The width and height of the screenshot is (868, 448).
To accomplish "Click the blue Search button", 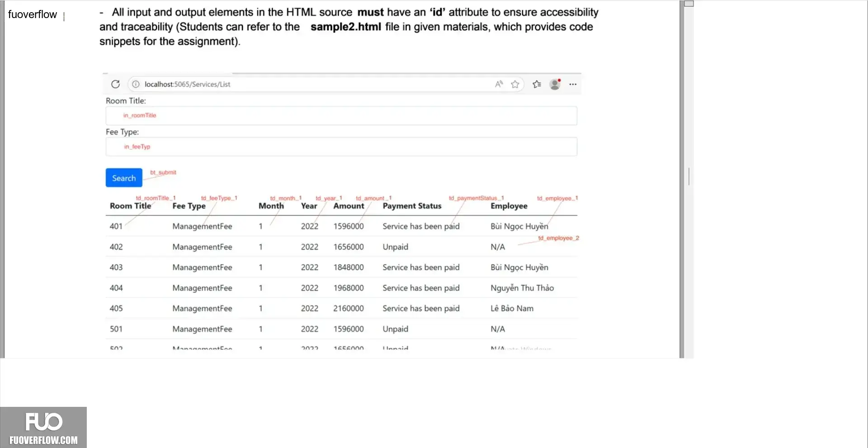I will click(x=124, y=178).
